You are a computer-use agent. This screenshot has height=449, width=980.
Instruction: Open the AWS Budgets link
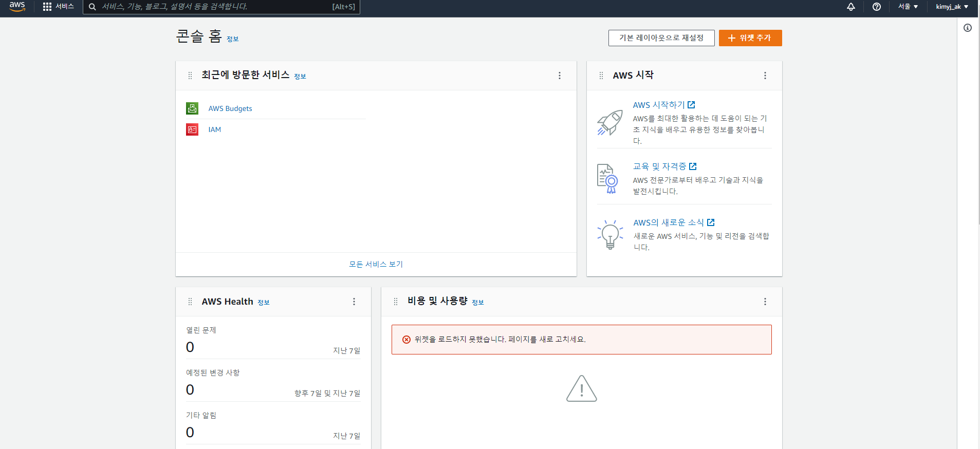tap(230, 108)
